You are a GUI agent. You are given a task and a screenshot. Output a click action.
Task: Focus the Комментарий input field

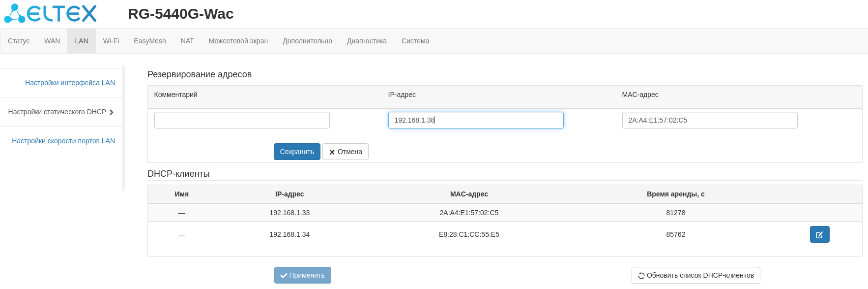(x=242, y=120)
